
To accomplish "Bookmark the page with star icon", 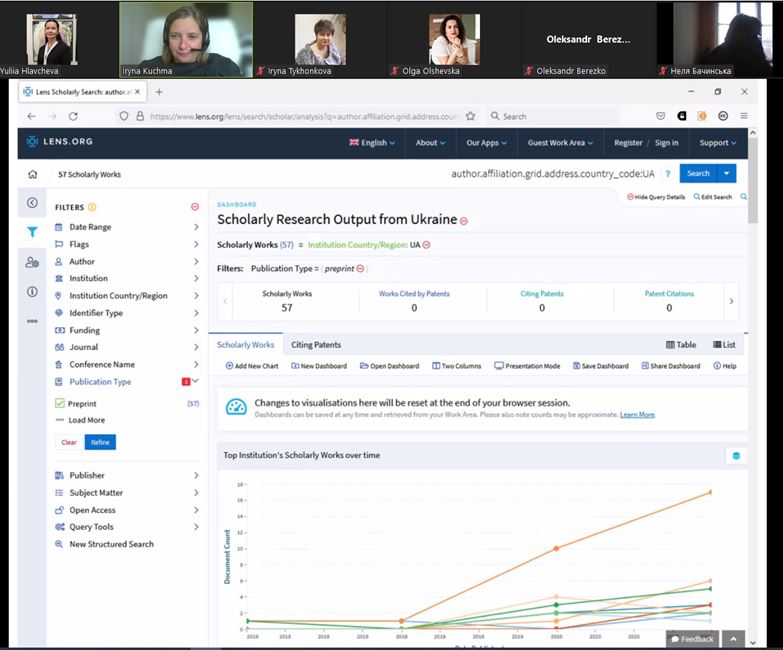I will (470, 116).
